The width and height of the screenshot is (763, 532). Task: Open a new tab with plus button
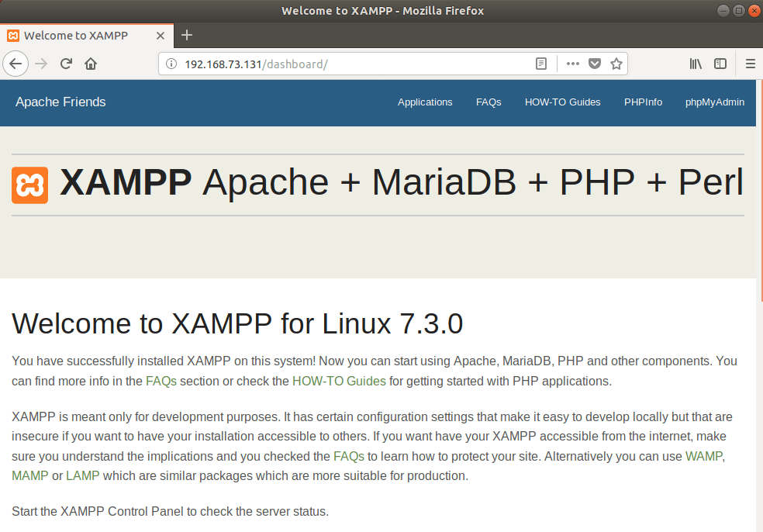tap(187, 35)
